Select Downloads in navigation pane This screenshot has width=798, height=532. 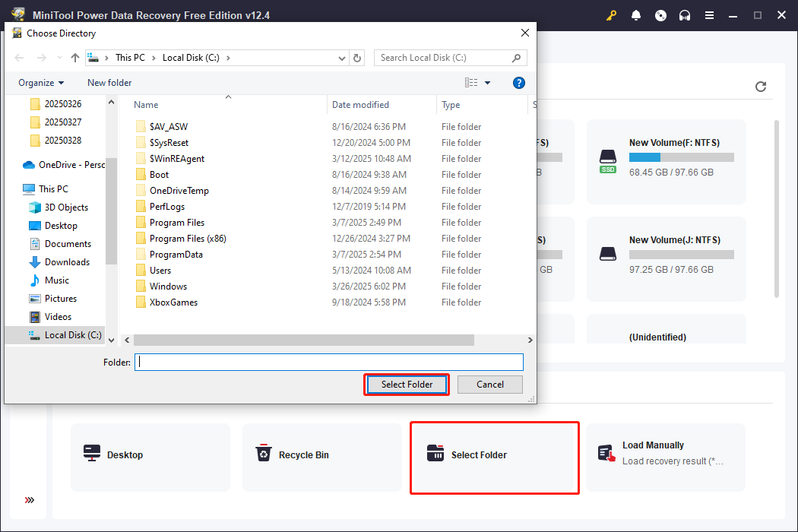coord(59,262)
